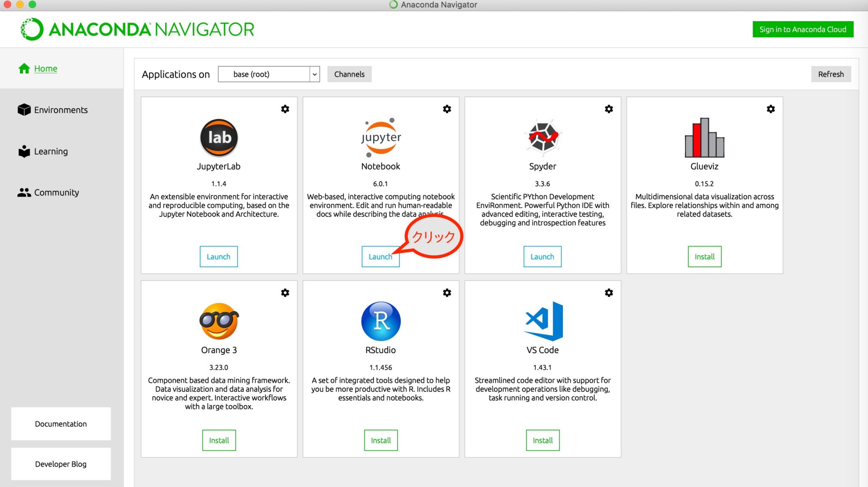Expand the base (root) environment dropdown

point(314,74)
